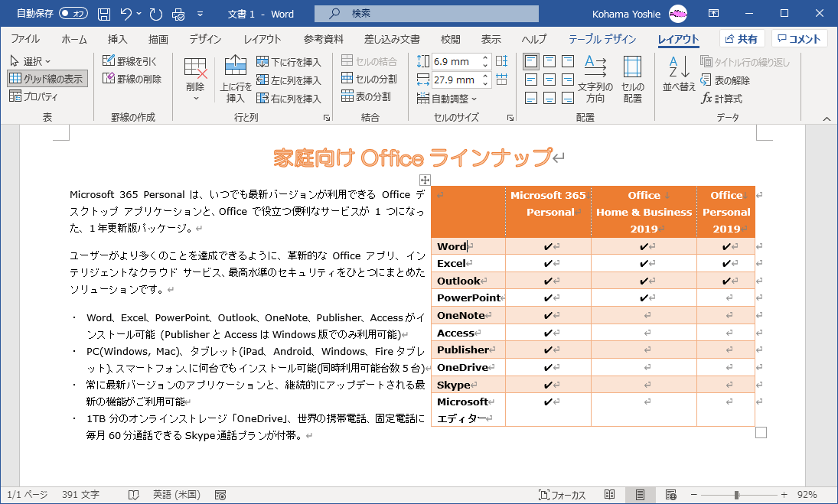The height and width of the screenshot is (504, 838).
Task: Click 上に行を挿入 icon
Action: pos(235,79)
